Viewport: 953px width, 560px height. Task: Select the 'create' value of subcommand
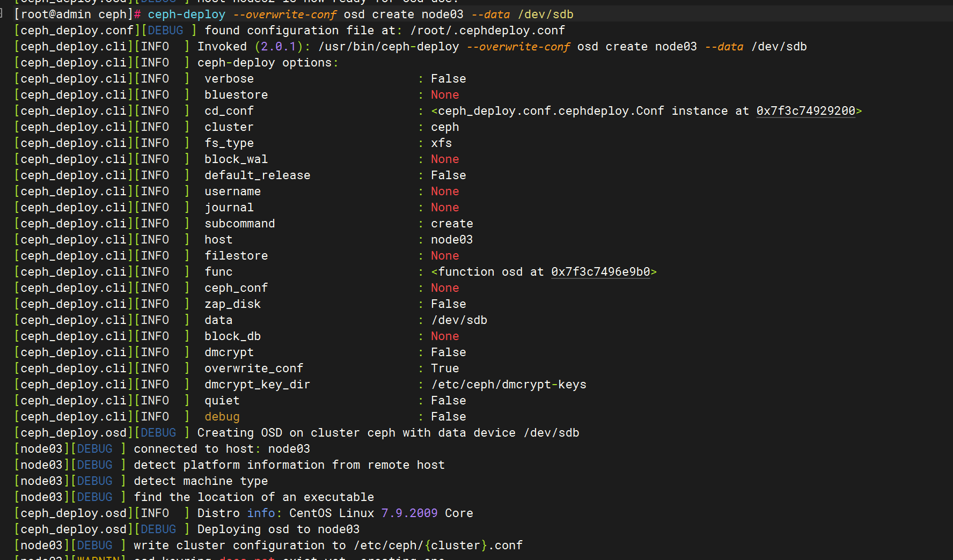tap(452, 224)
